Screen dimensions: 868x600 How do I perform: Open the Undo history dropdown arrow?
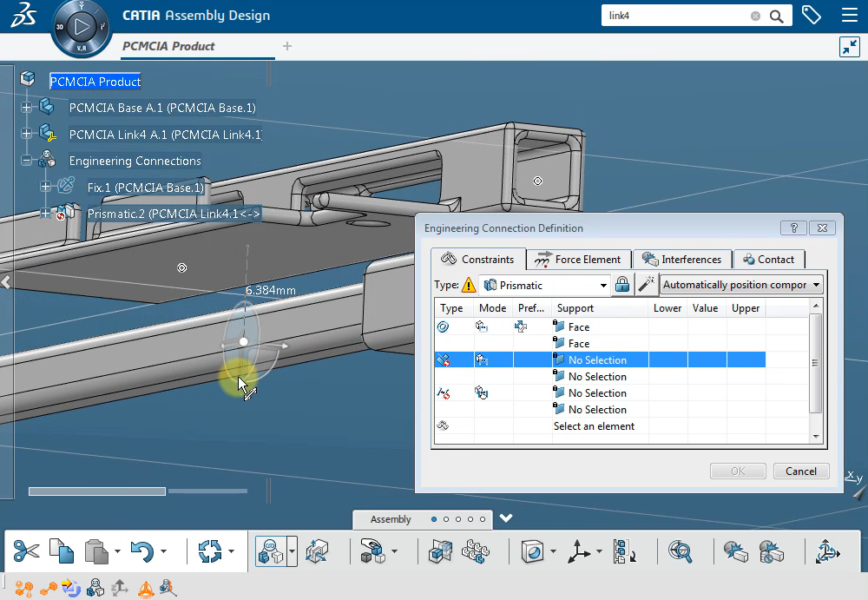pos(164,551)
